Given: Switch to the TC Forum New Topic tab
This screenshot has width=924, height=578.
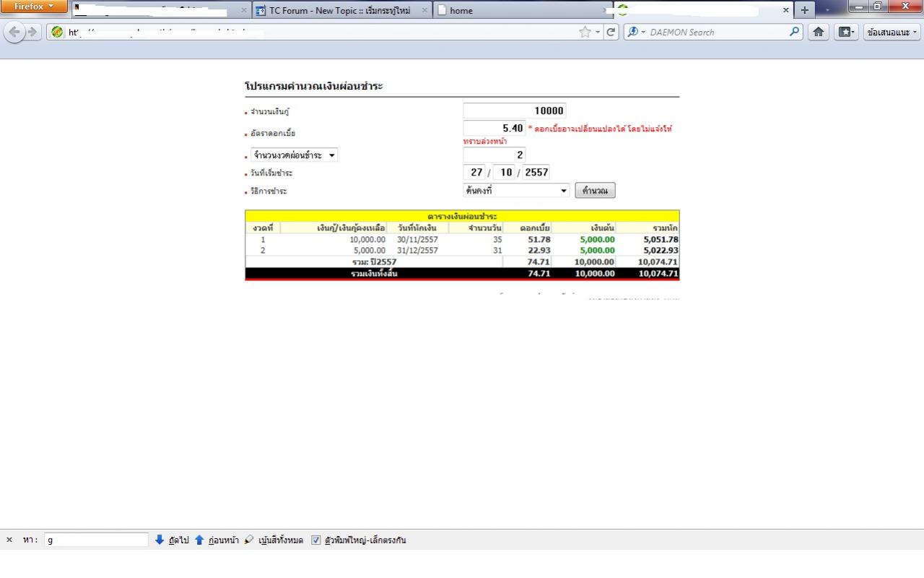Looking at the screenshot, I should [x=343, y=10].
